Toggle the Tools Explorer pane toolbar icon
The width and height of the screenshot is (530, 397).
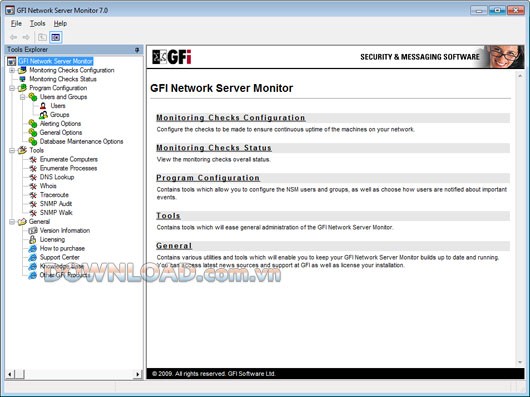(55, 37)
